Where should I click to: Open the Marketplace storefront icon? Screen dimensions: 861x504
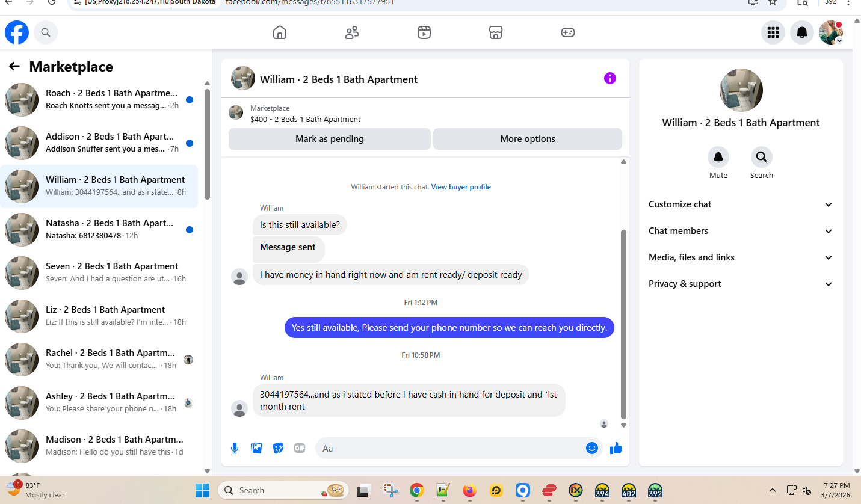496,32
